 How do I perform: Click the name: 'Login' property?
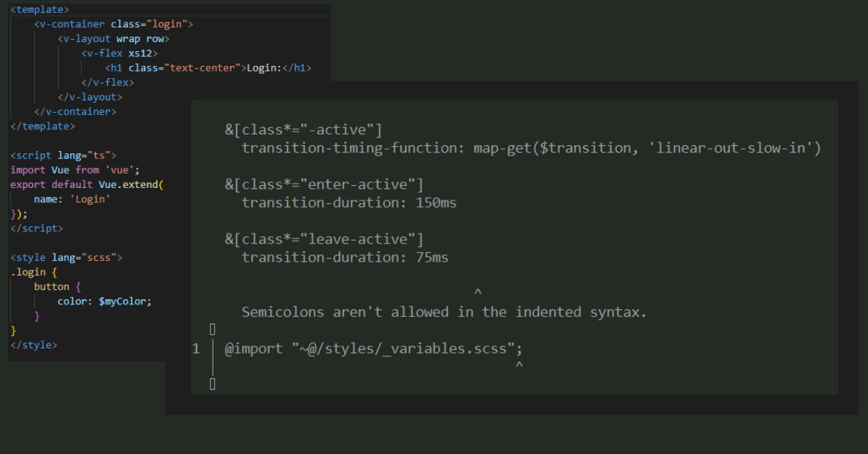72,199
